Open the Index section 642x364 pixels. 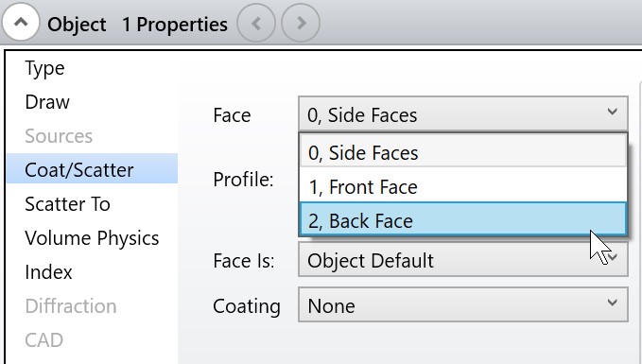coord(49,272)
